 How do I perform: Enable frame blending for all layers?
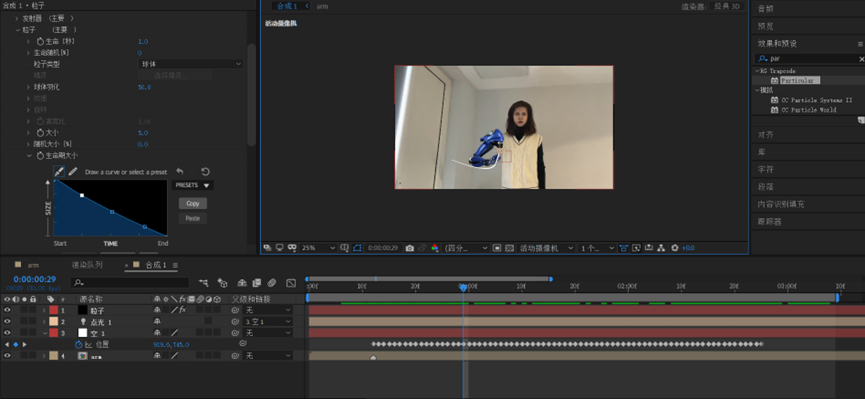[x=257, y=283]
